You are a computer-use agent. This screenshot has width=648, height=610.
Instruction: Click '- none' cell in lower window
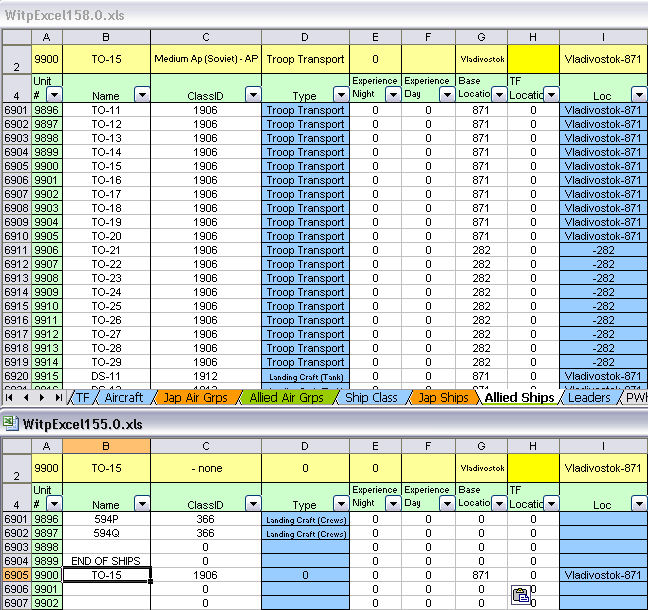tap(206, 468)
